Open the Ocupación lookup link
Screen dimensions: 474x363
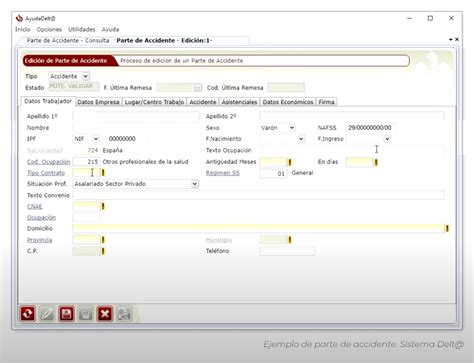click(41, 217)
